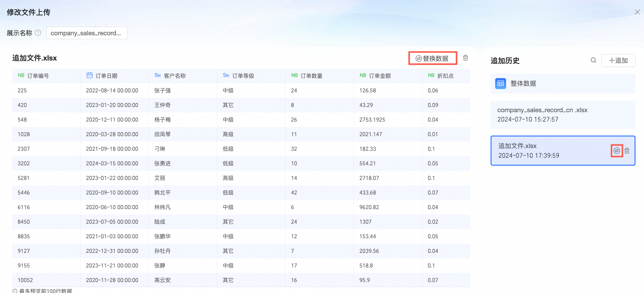The image size is (644, 293).
Task: Click the date cell 2023-11-21 00:00:00
Action: tap(112, 266)
